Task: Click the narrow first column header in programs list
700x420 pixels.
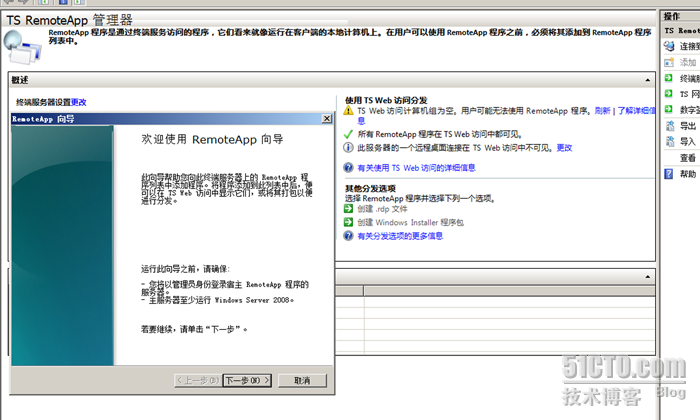Action: pos(350,291)
